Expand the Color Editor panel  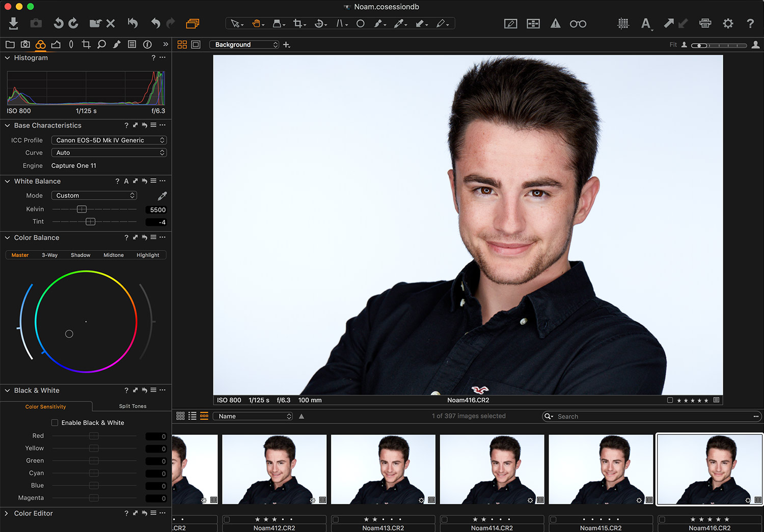(x=7, y=513)
